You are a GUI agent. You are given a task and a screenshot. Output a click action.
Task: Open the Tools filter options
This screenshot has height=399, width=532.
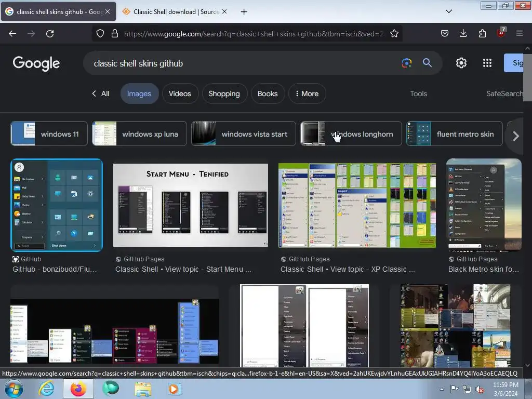(x=418, y=94)
